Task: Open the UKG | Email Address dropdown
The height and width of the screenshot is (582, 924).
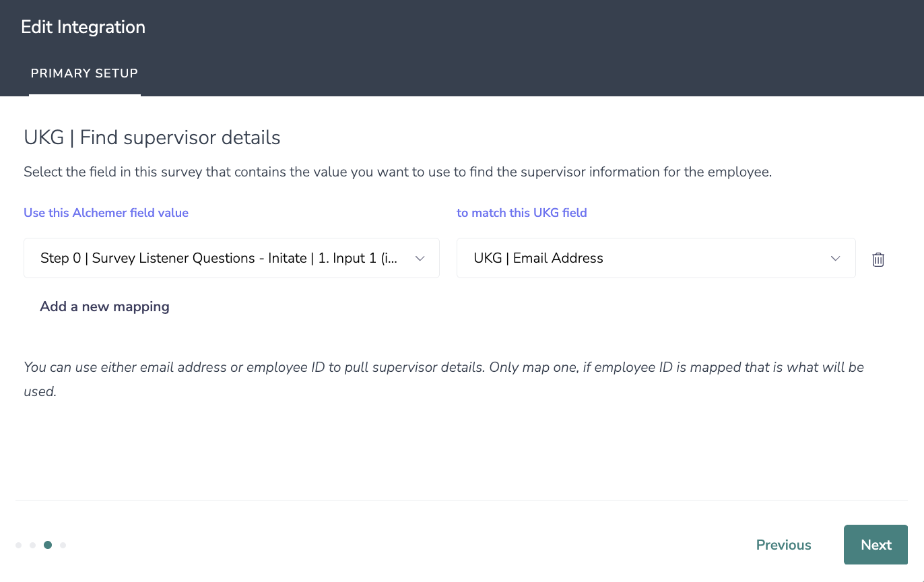Action: click(656, 258)
